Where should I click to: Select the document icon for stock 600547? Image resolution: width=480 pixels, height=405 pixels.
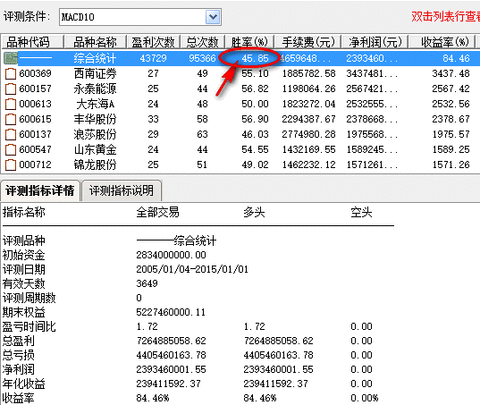tap(10, 150)
